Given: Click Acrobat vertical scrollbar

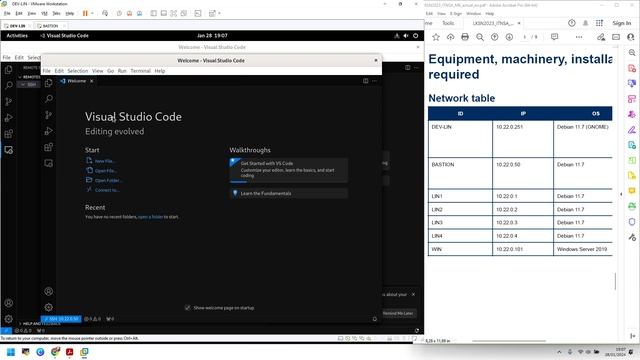Looking at the screenshot, I should point(615,281).
